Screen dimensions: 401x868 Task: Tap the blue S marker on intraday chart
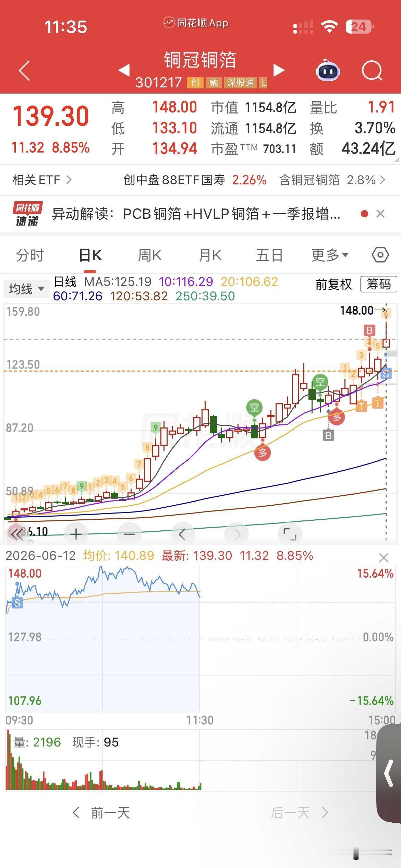pos(17,603)
